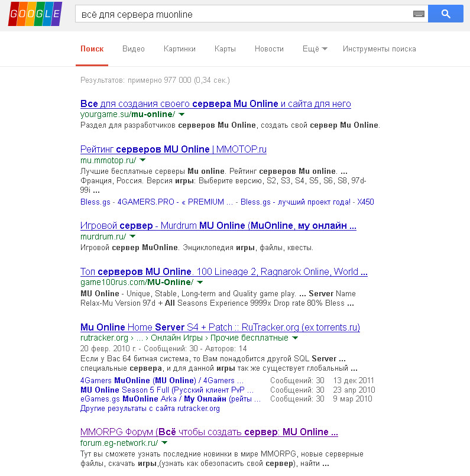Screen dimensions: 470x476
Task: Click the date text "9 мар 2010"
Action: tap(352, 399)
